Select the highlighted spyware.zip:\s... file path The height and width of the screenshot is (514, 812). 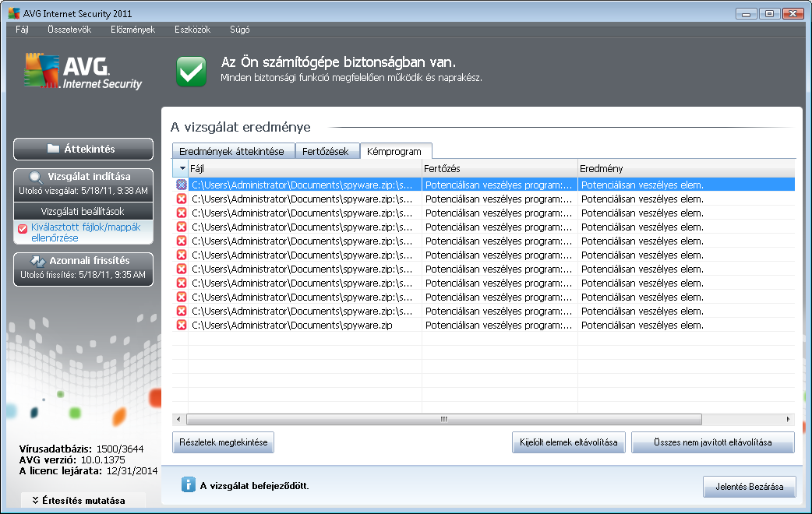tap(302, 185)
